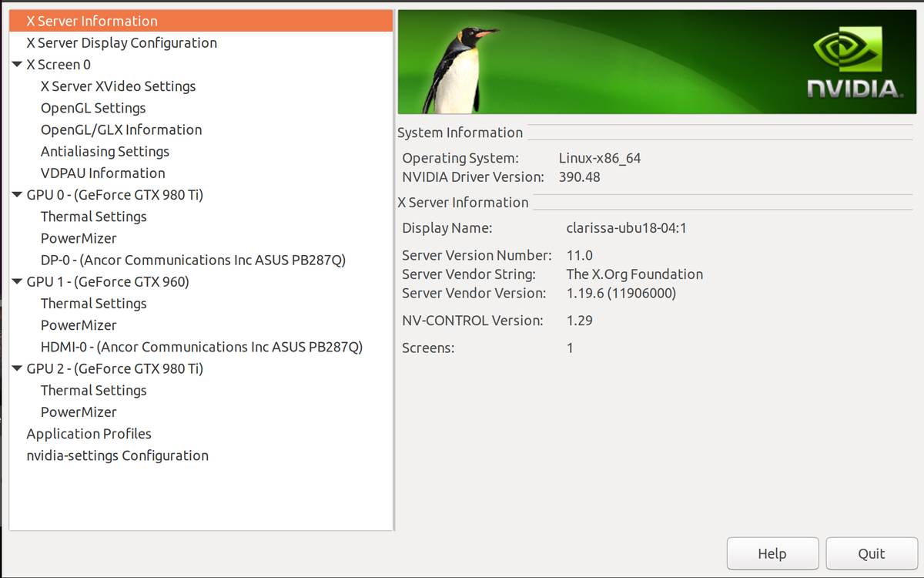Collapse the GPU 0 GeForce GTX 980 Ti node
Viewport: 924px width, 578px height.
[x=18, y=195]
